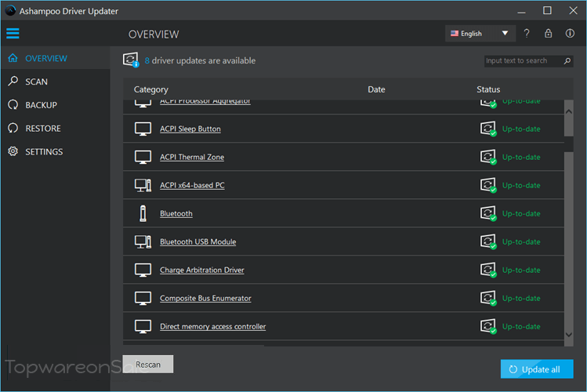Click the Category column header

151,89
